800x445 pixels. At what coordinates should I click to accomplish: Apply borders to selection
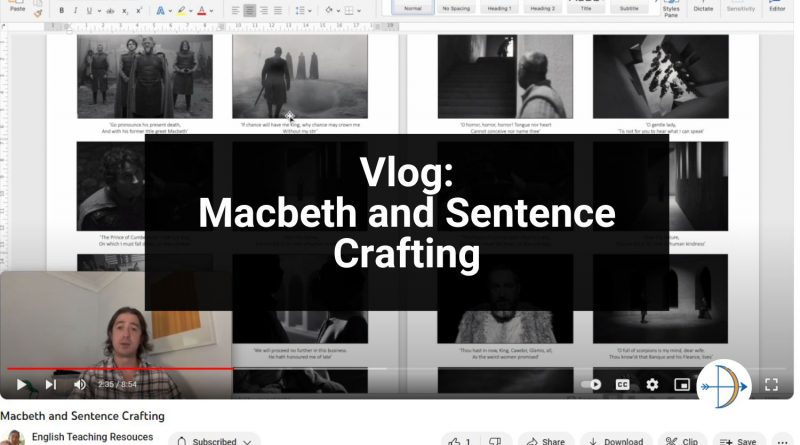pos(349,10)
